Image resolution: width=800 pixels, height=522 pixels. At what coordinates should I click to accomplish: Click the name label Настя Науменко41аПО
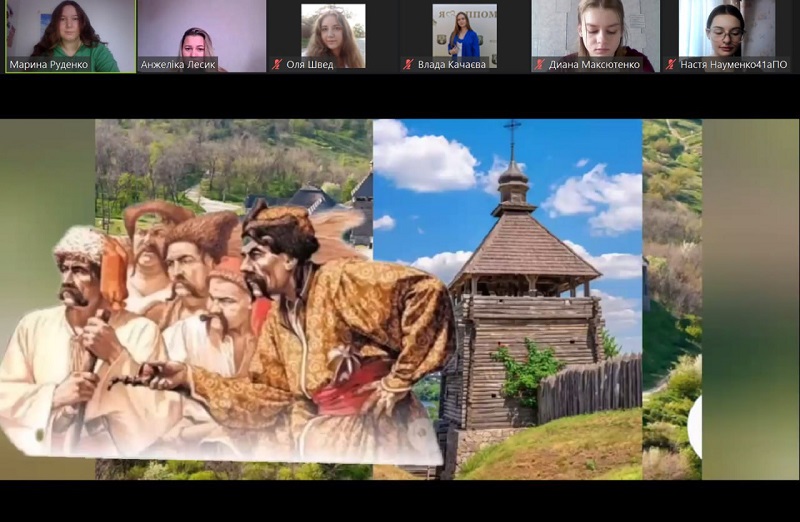[734, 65]
